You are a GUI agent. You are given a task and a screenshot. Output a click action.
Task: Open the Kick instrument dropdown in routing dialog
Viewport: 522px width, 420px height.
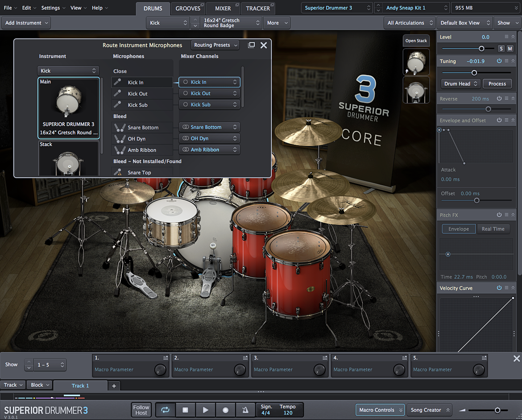pos(68,71)
